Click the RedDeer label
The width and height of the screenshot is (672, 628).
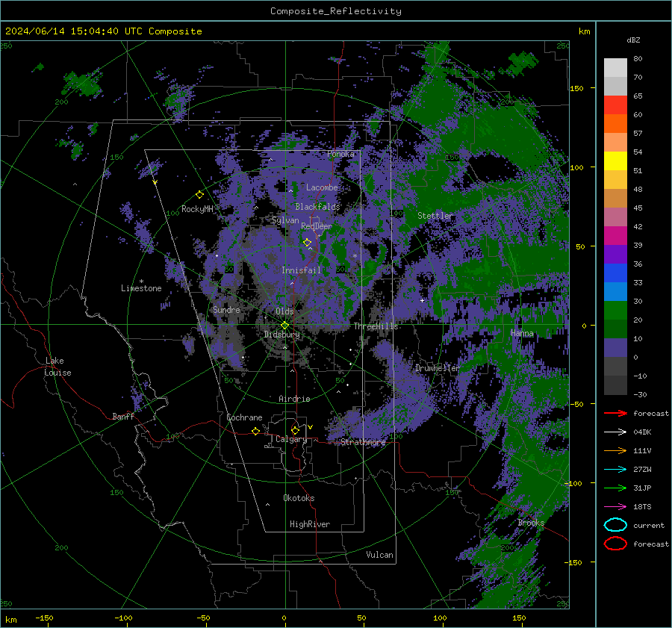[x=317, y=226]
